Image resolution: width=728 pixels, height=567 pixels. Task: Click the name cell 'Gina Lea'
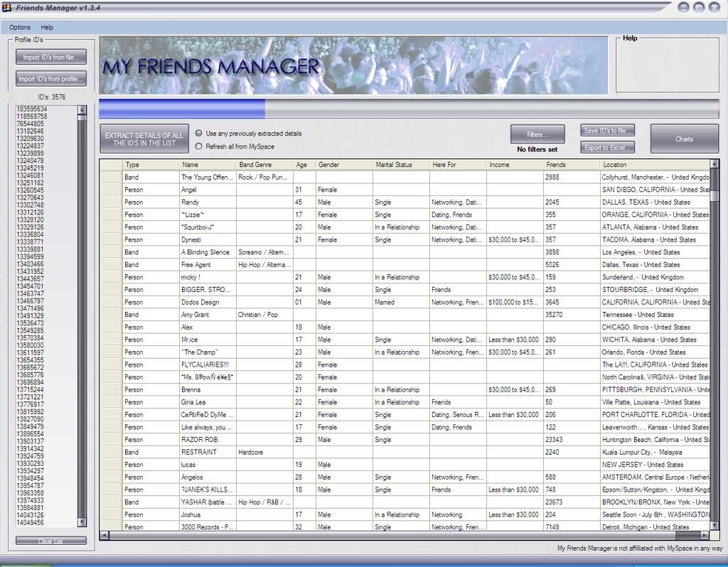207,402
